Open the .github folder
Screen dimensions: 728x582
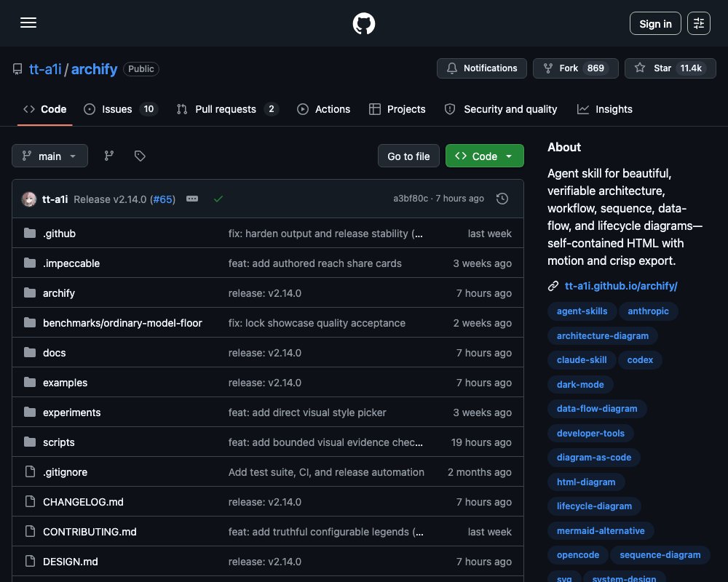pos(59,234)
